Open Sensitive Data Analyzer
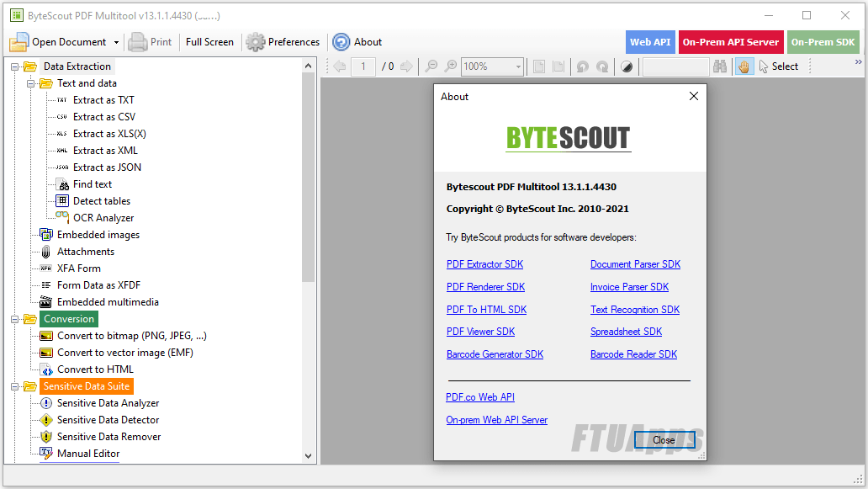 point(108,403)
